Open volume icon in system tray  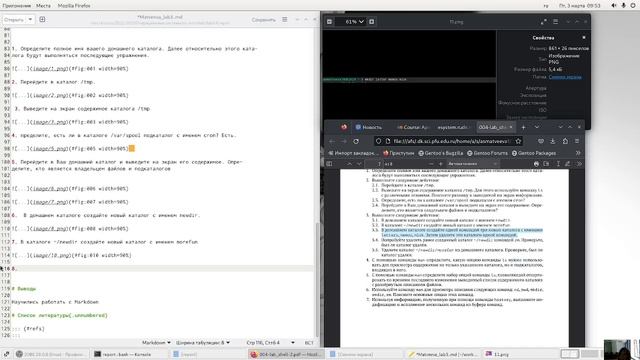pos(614,6)
